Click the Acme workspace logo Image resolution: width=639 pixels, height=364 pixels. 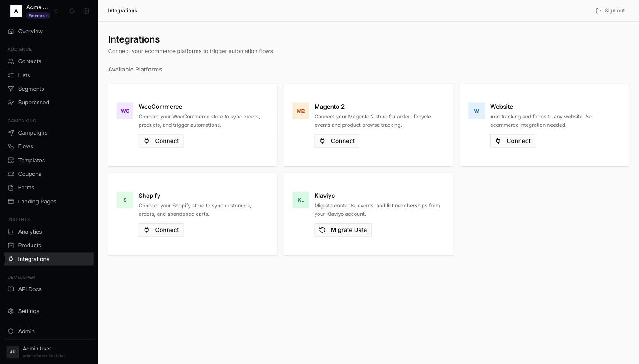16,11
